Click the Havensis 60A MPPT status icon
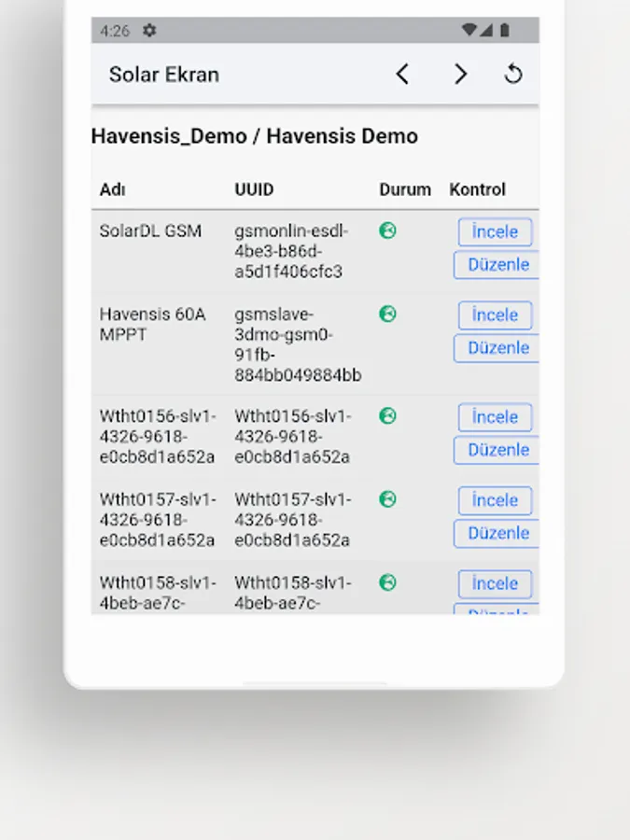630x840 pixels. click(x=388, y=314)
